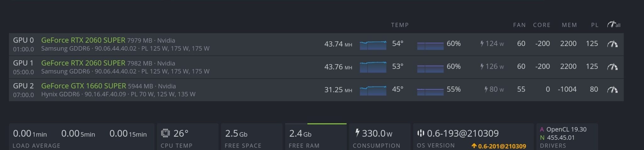
Task: Open GPU 0 overclock tuning icon
Action: point(612,44)
